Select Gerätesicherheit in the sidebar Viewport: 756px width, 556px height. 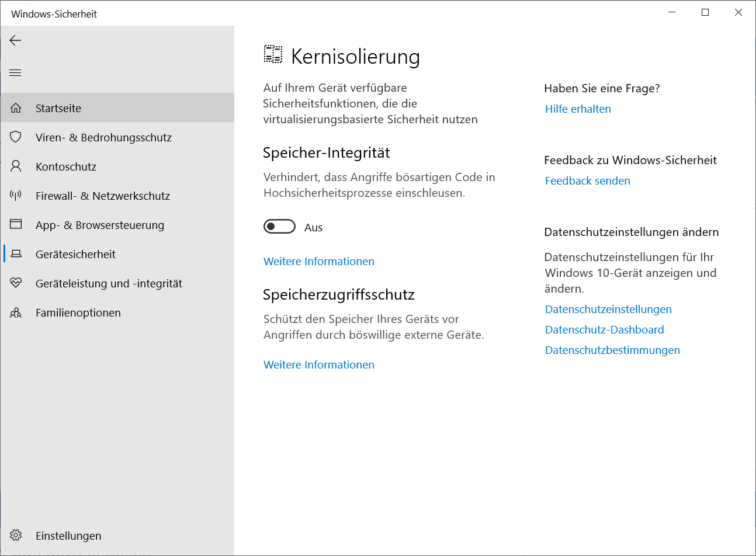click(x=75, y=254)
